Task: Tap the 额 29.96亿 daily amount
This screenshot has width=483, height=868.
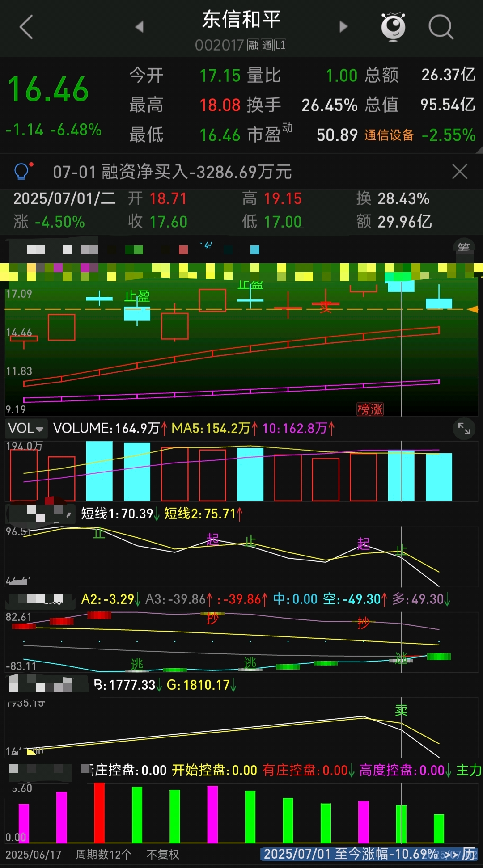Action: tap(394, 221)
